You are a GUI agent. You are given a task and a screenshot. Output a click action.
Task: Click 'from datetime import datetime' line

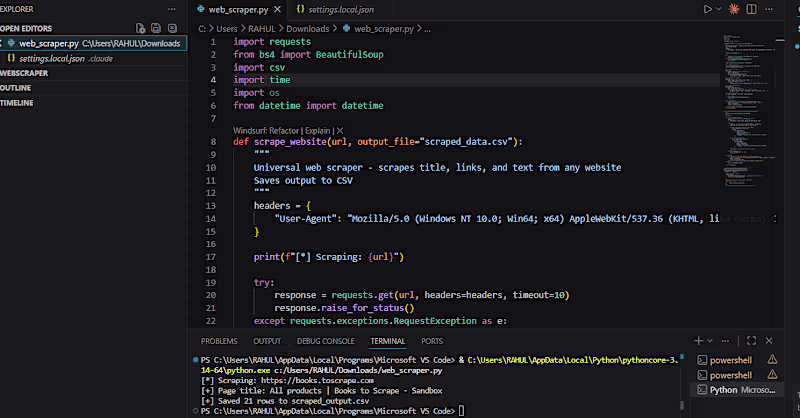[308, 106]
